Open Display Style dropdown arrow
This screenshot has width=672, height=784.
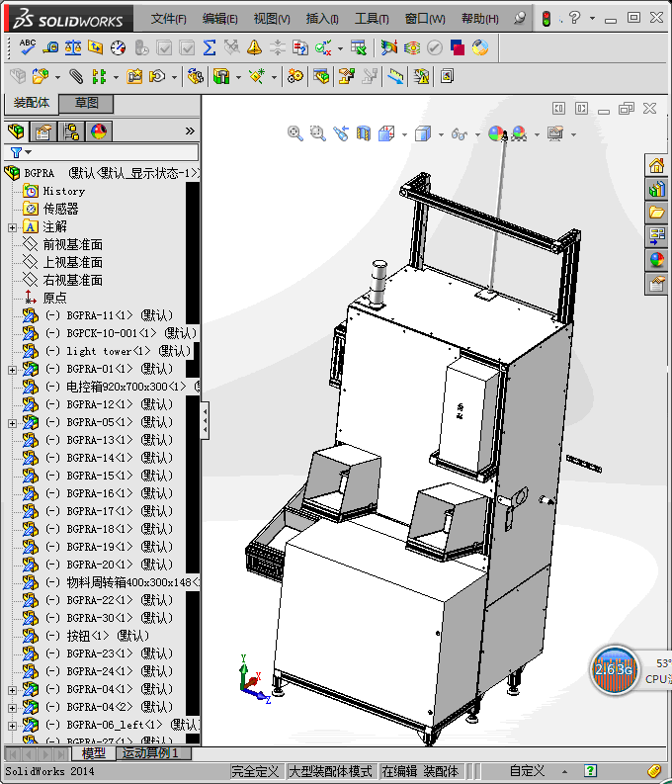click(441, 134)
